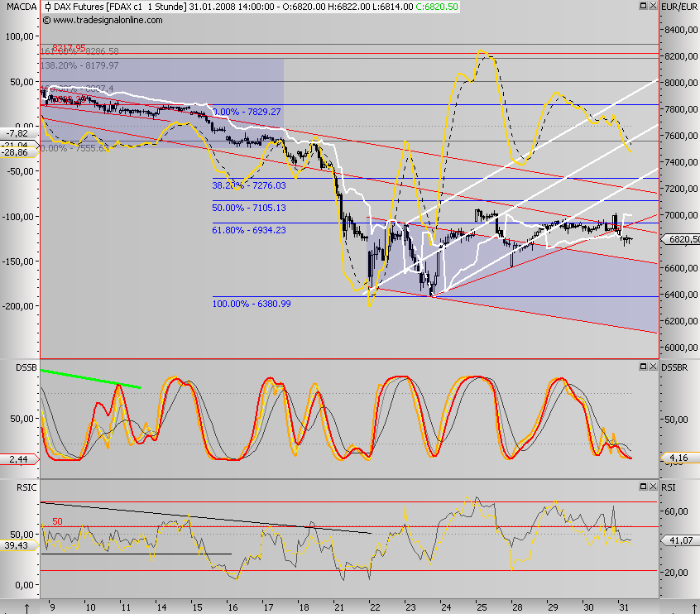This screenshot has width=700, height=614.
Task: Click date 25 on the time axis
Action: click(482, 607)
